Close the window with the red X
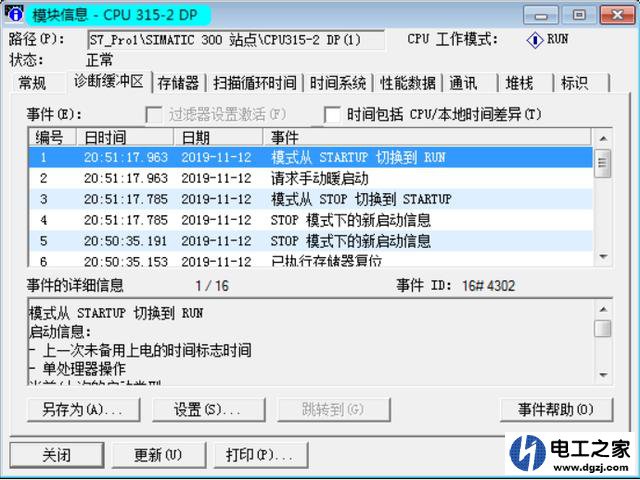Screen dimensions: 640x480 point(618,16)
